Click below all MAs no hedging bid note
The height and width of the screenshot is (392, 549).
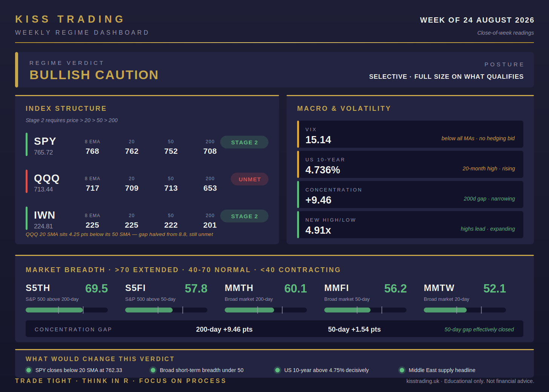(478, 138)
